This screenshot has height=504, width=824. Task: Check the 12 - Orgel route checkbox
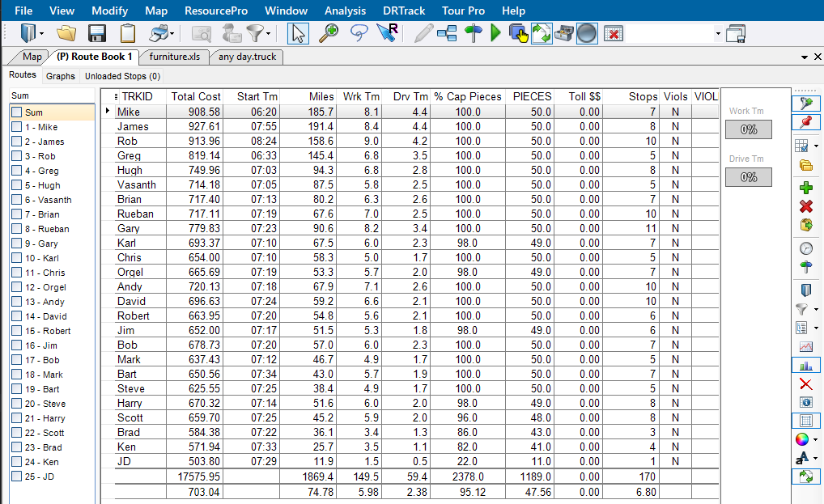coord(16,287)
